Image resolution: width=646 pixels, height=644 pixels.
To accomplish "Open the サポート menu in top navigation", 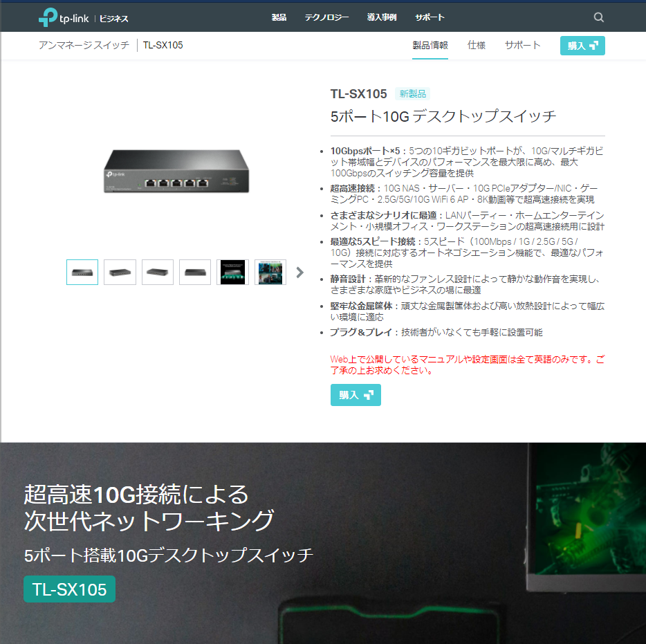I will pos(430,17).
